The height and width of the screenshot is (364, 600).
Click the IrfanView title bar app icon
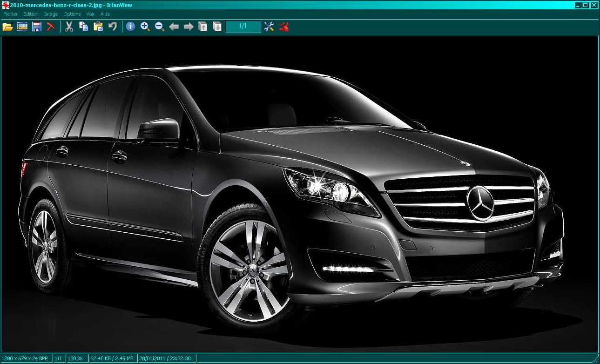pyautogui.click(x=6, y=5)
